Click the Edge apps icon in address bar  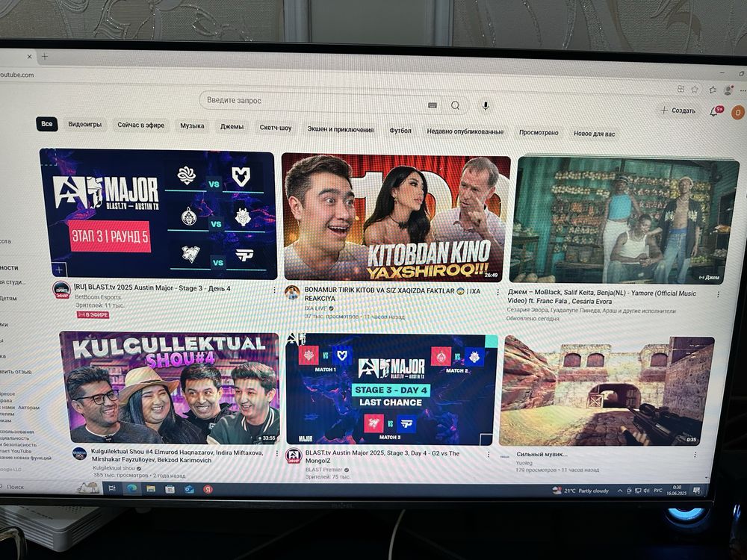681,89
